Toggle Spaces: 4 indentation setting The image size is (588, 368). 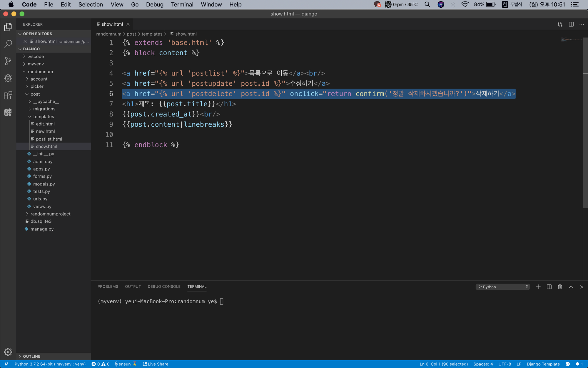click(483, 364)
